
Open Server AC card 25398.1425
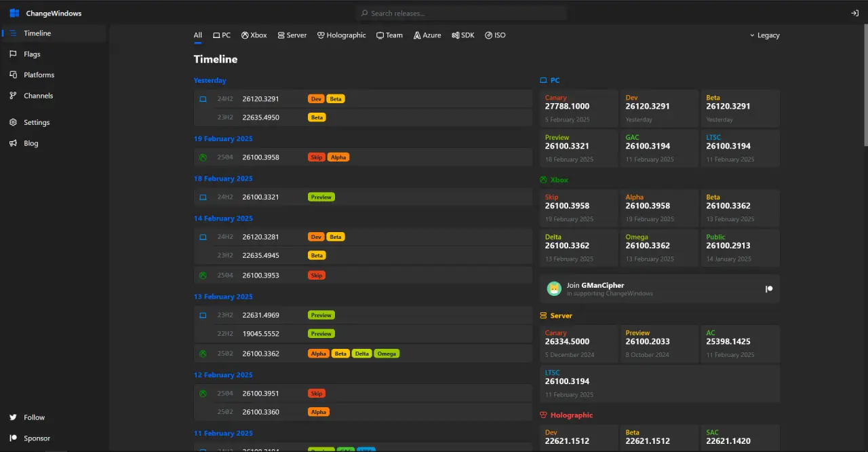pyautogui.click(x=741, y=344)
